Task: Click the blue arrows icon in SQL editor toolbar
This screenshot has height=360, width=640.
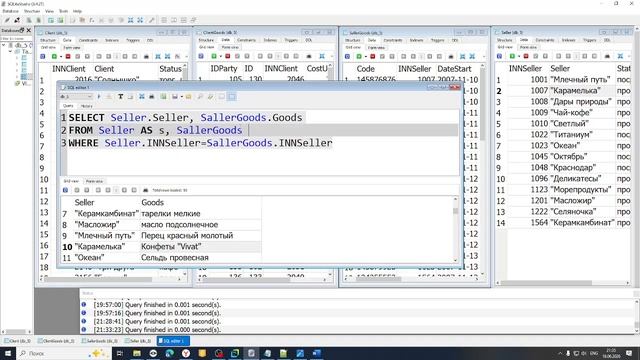Action: 141,97
